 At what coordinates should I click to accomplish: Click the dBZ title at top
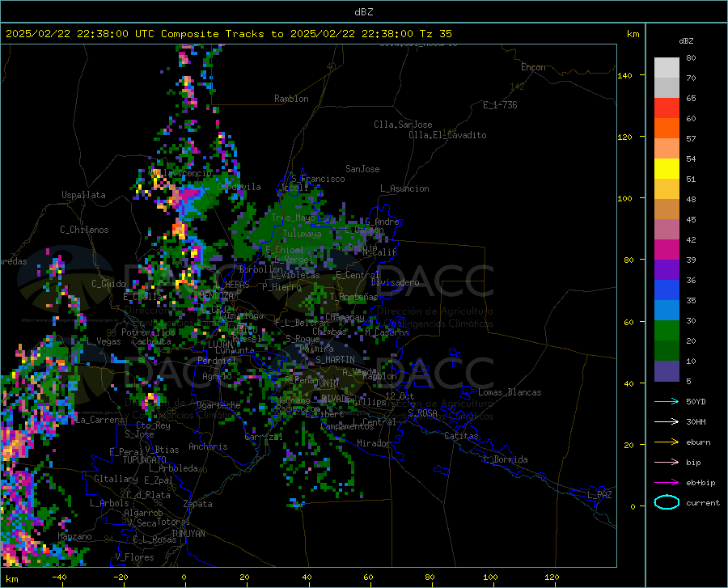point(363,12)
